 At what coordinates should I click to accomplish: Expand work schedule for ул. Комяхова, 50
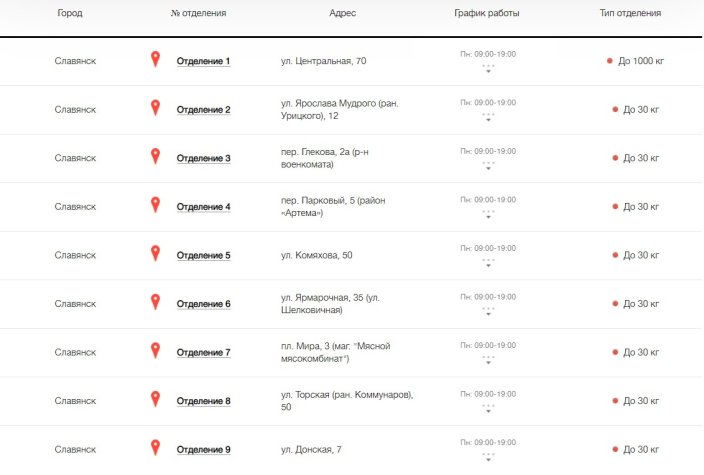pyautogui.click(x=488, y=263)
